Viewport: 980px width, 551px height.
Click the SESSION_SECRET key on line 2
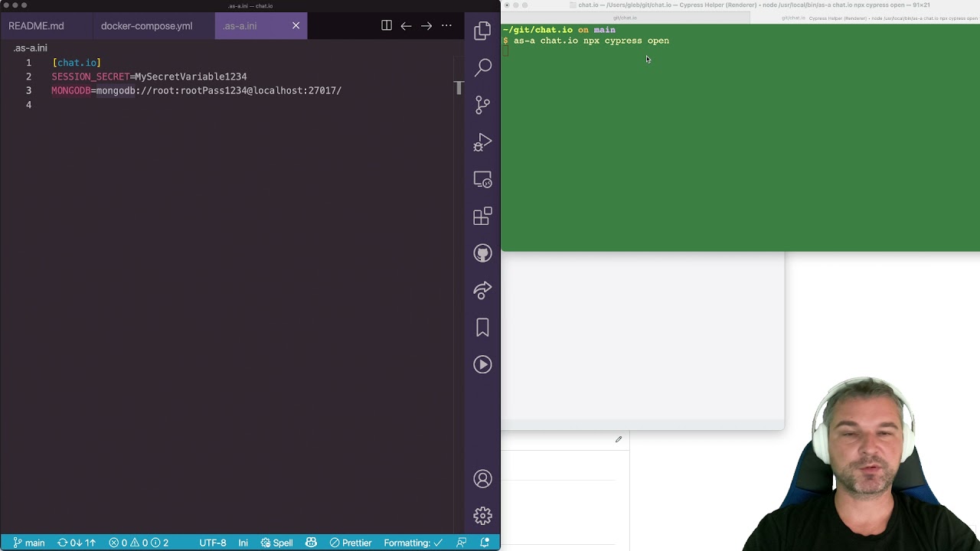[x=90, y=77]
